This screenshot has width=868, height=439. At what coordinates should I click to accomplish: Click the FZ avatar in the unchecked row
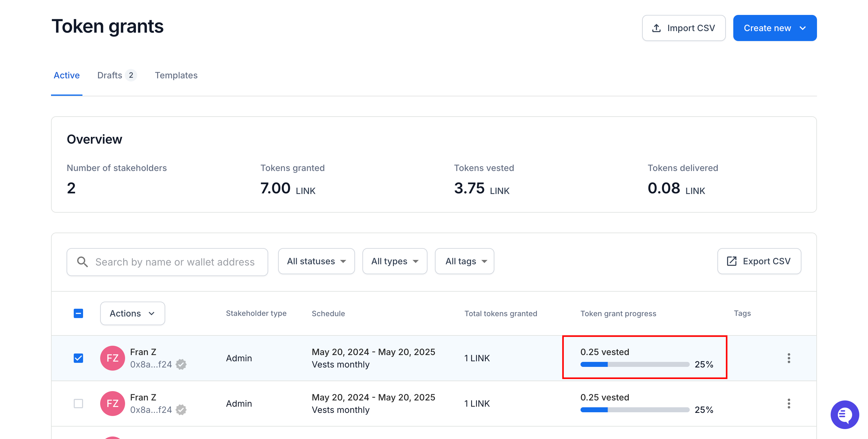click(x=113, y=403)
